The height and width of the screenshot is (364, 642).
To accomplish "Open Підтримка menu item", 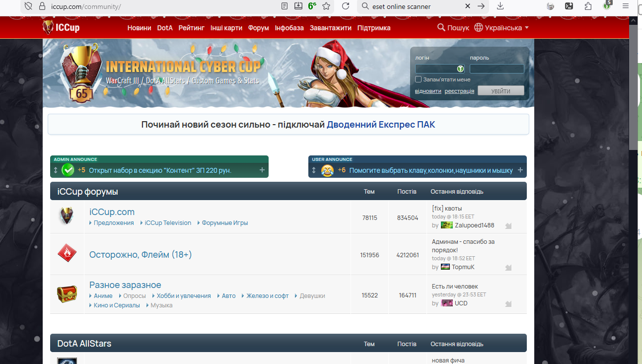I will pos(374,28).
